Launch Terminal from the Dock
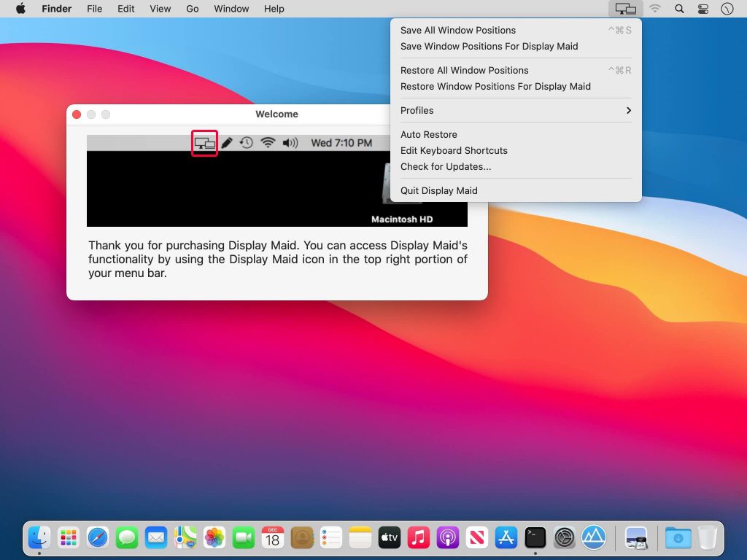The height and width of the screenshot is (560, 747). 535,538
